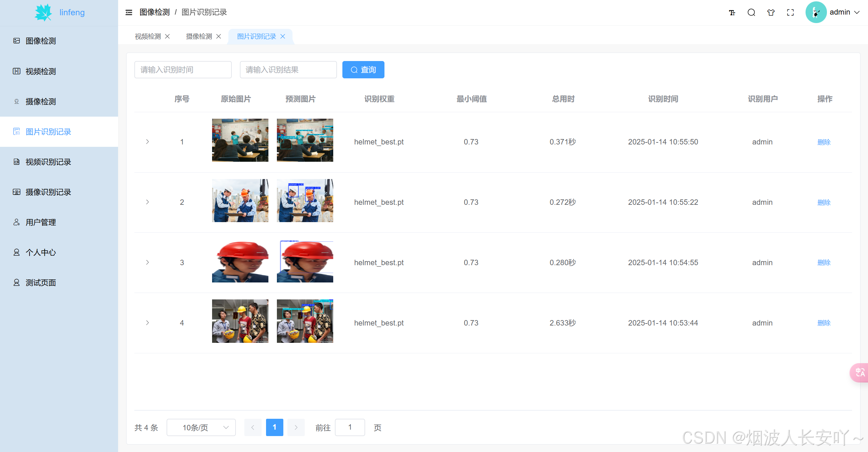Open row 4 predicted image thumbnail
The image size is (868, 452).
pyautogui.click(x=305, y=321)
